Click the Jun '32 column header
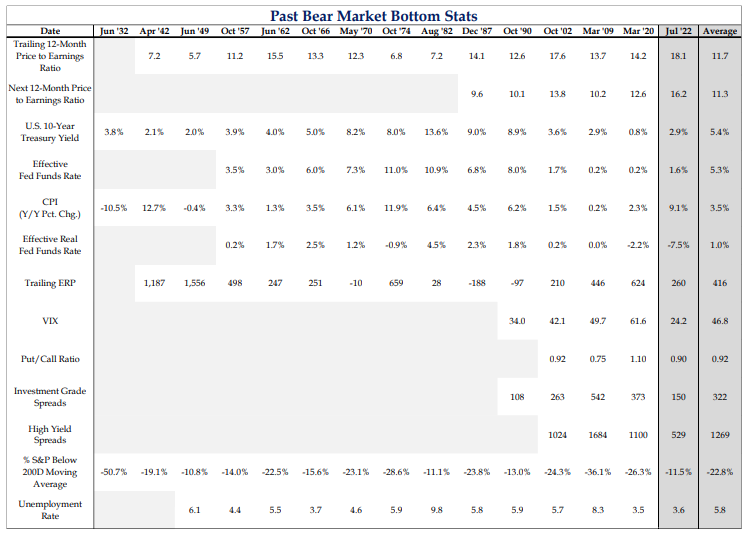The height and width of the screenshot is (535, 748). point(115,32)
